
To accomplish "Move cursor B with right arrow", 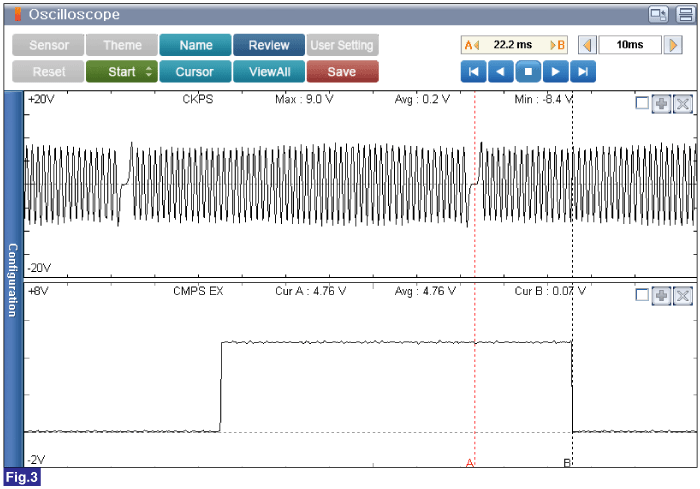I will 558,45.
